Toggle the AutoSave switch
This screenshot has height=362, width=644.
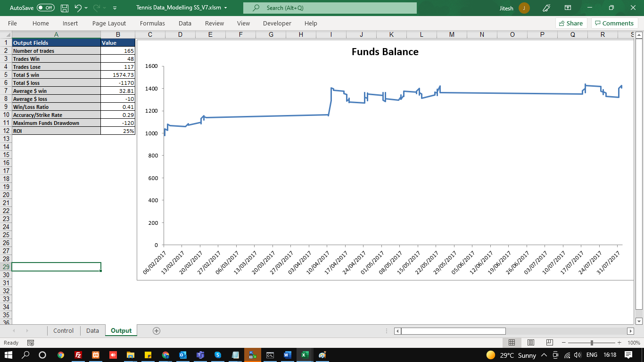(x=45, y=8)
